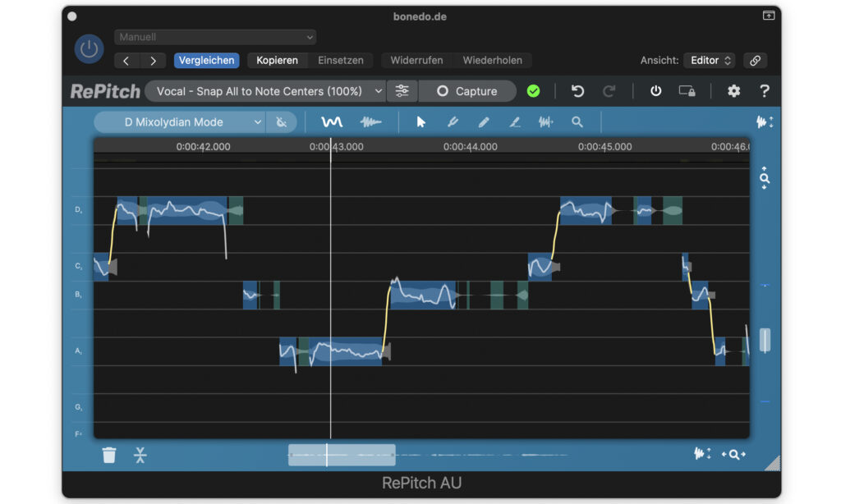The height and width of the screenshot is (504, 841).
Task: Redo the last RePitch edit
Action: click(609, 91)
